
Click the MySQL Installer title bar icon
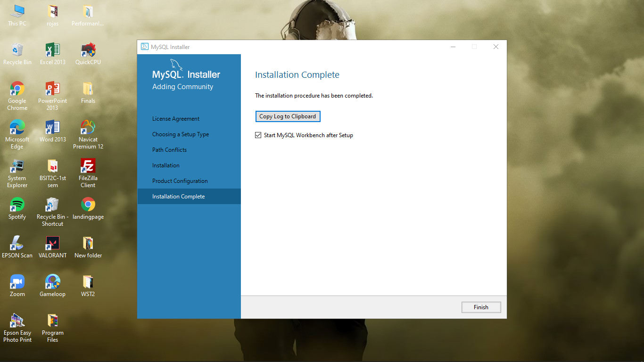coord(145,47)
